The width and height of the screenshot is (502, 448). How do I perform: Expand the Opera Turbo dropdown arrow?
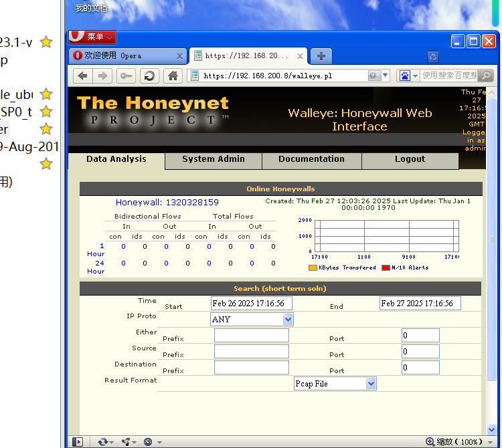[x=159, y=443]
